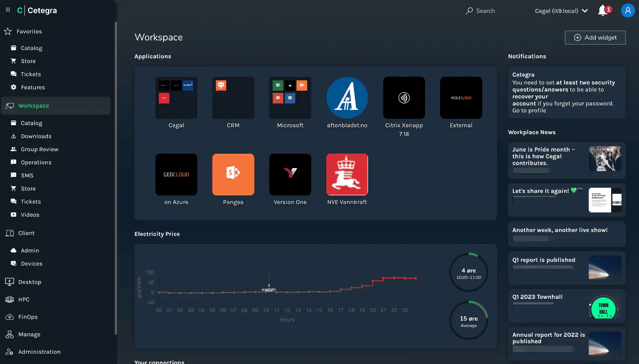This screenshot has width=639, height=364.
Task: Click the Search field in header
Action: (480, 11)
